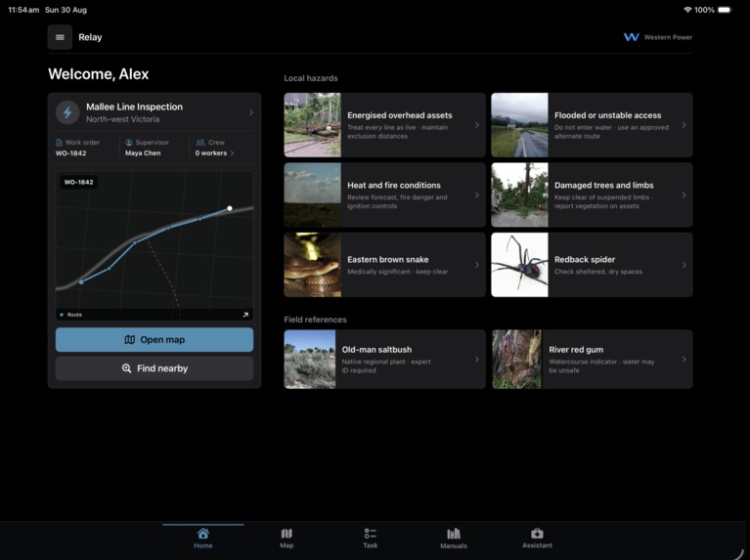
Task: Click the map icon inside Open map
Action: click(x=130, y=340)
